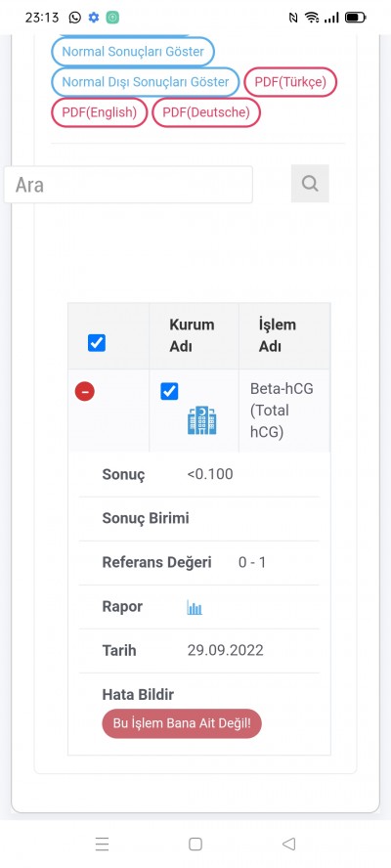Tap the Android back triangle
Image resolution: width=391 pixels, height=868 pixels.
click(x=288, y=844)
